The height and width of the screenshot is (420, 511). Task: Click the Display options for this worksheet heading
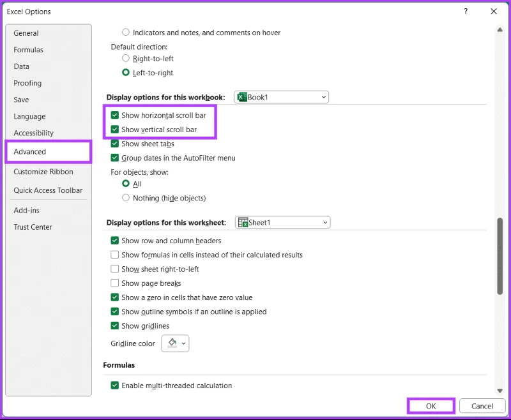(166, 222)
